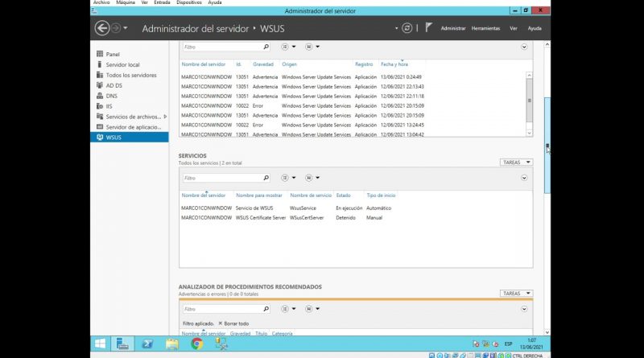This screenshot has width=644, height=358.
Task: Open the events saved queries dropdown
Action: coord(312,47)
